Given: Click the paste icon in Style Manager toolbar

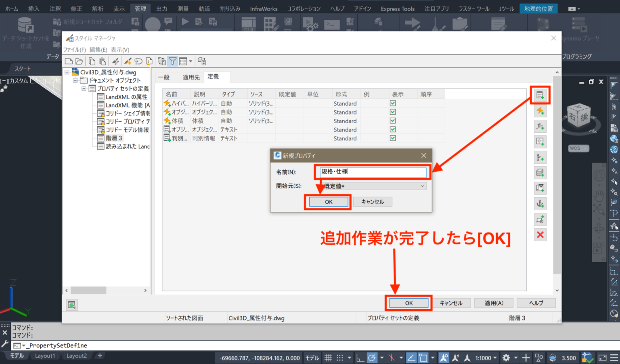Looking at the screenshot, I should [x=102, y=61].
